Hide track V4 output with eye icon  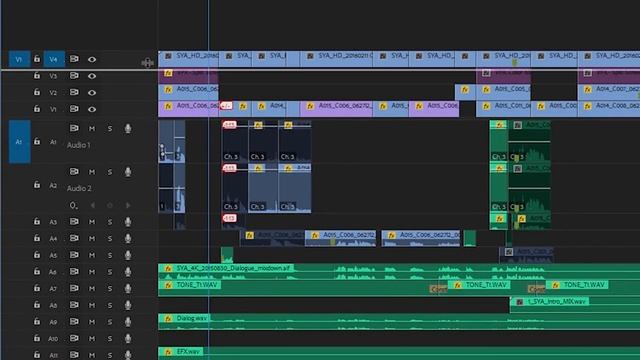click(92, 59)
